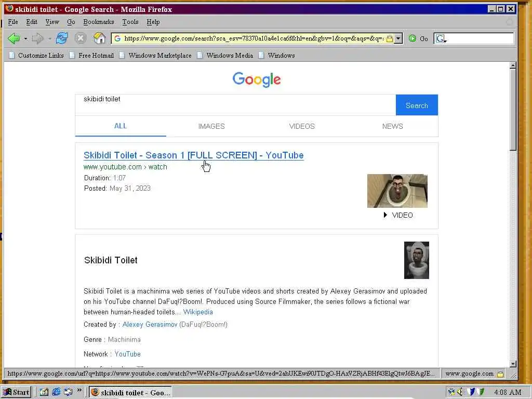The height and width of the screenshot is (399, 532).
Task: Switch to the VIDEOS tab
Action: click(x=302, y=126)
